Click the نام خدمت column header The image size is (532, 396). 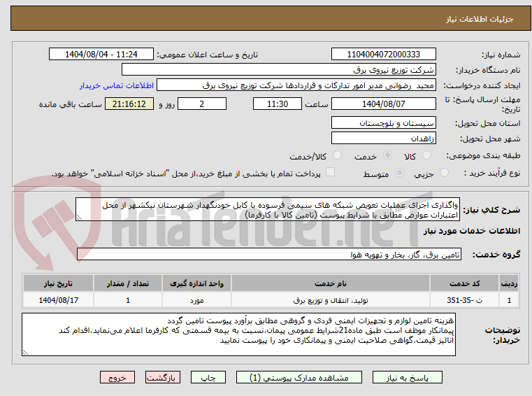point(331,283)
